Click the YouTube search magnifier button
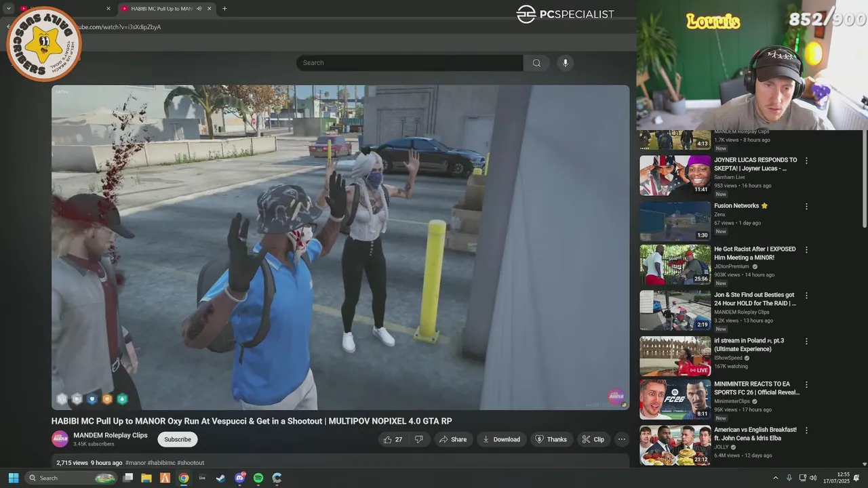Image resolution: width=868 pixels, height=488 pixels. pyautogui.click(x=536, y=63)
